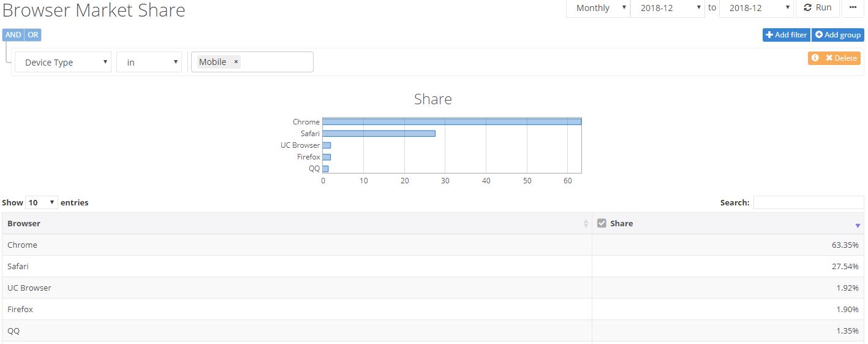
Task: Open the three-dots more options menu
Action: tap(853, 7)
